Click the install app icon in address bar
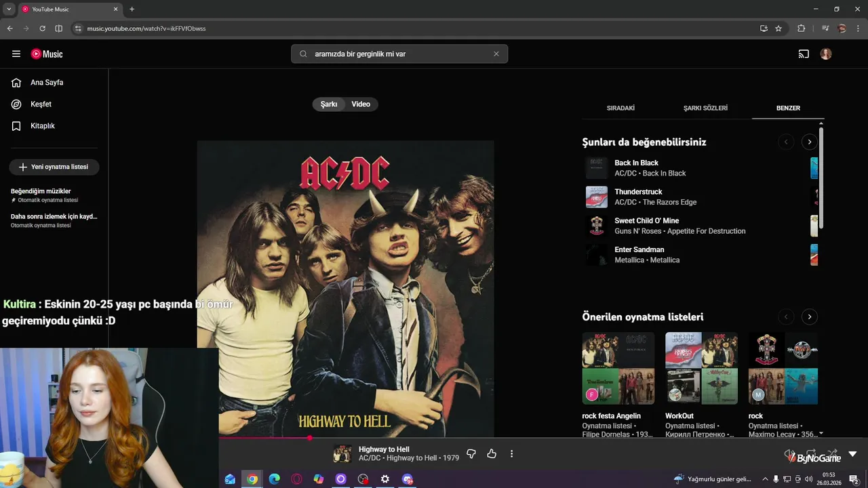This screenshot has width=868, height=488. (764, 28)
